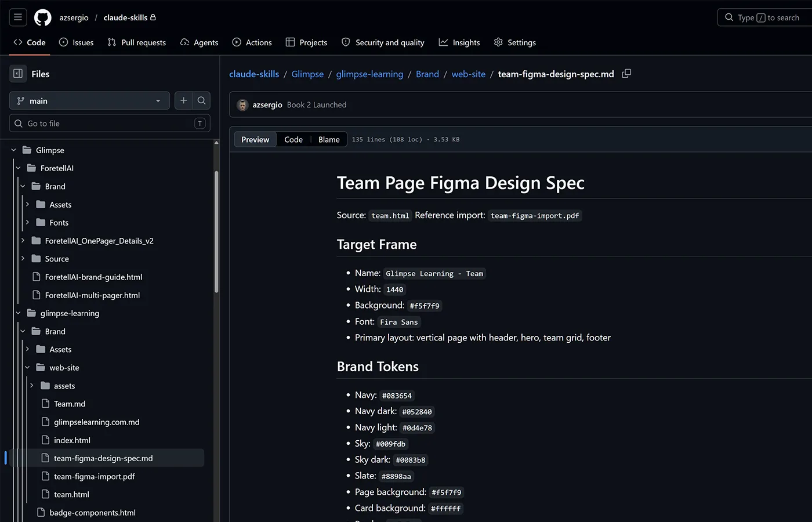Screen dimensions: 812x522
Task: Focus the Go to file input
Action: pos(110,123)
